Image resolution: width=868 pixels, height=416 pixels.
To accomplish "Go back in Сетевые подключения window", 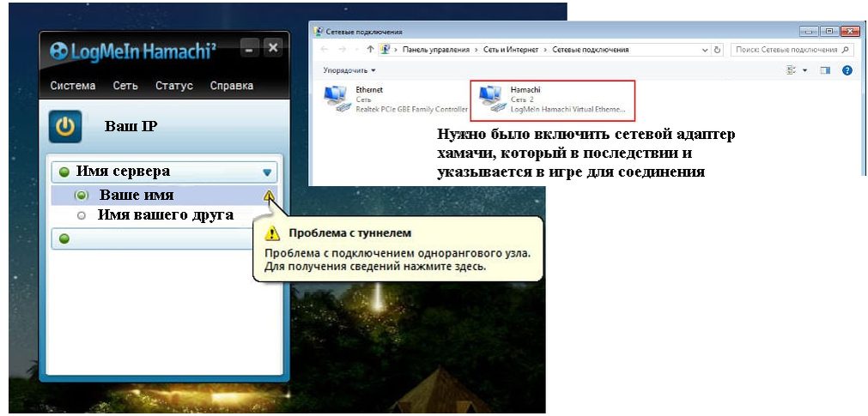I will 325,50.
